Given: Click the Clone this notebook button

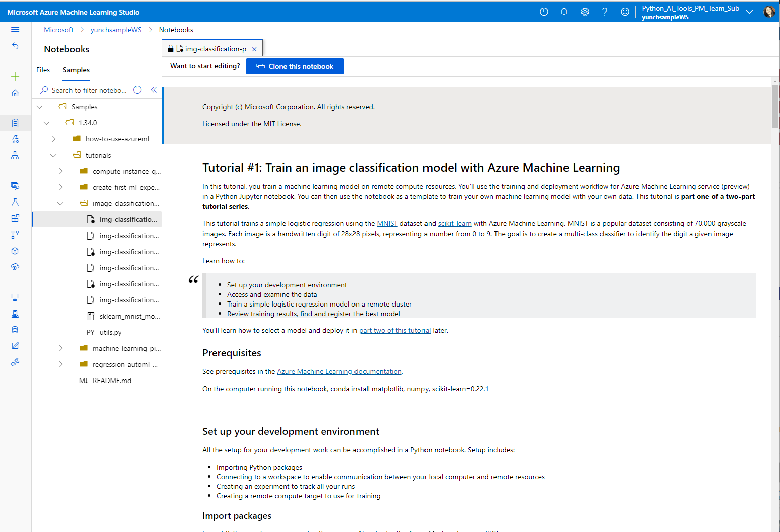Looking at the screenshot, I should point(295,66).
